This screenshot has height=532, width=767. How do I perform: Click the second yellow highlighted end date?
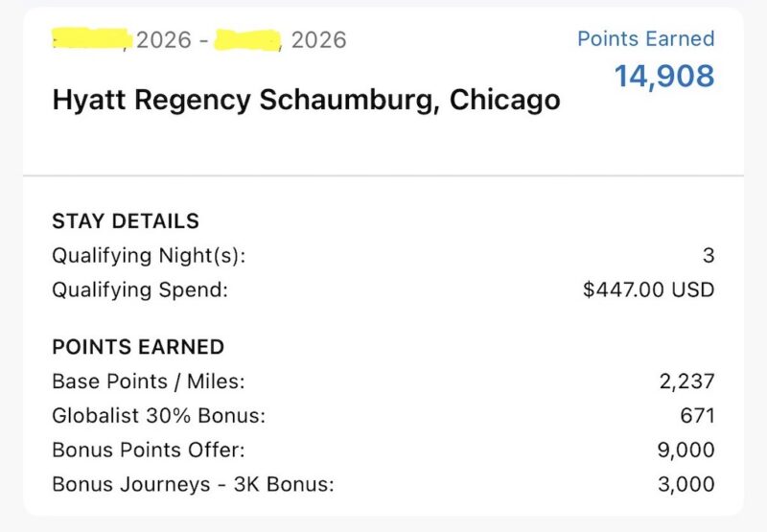(x=247, y=40)
